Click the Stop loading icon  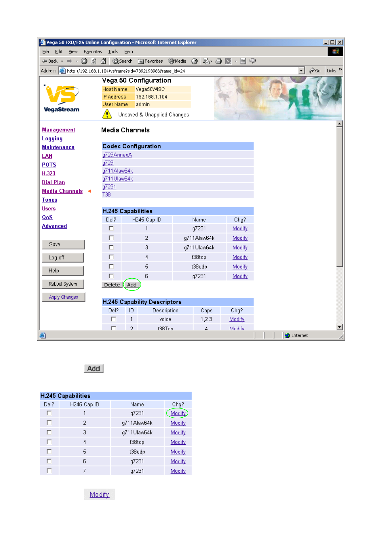pyautogui.click(x=84, y=61)
